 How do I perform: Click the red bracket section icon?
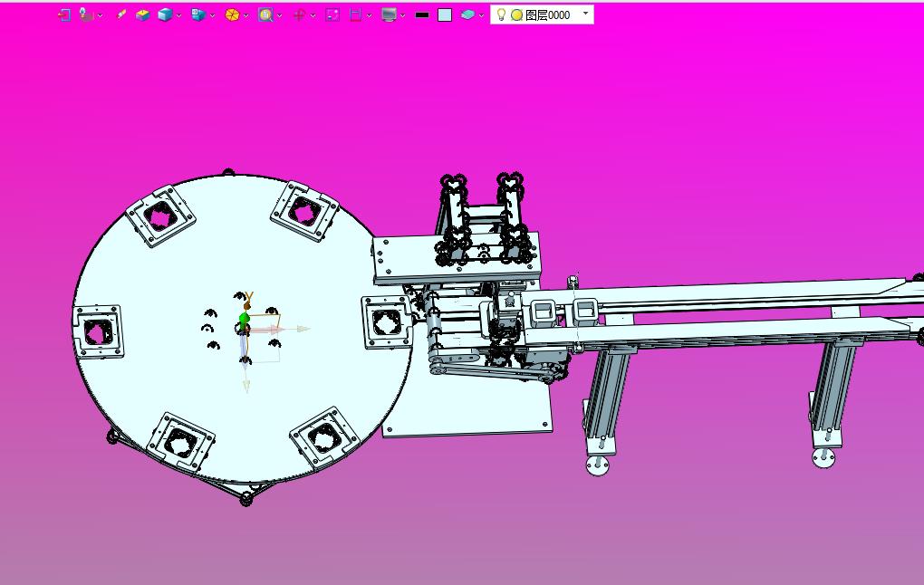[355, 15]
